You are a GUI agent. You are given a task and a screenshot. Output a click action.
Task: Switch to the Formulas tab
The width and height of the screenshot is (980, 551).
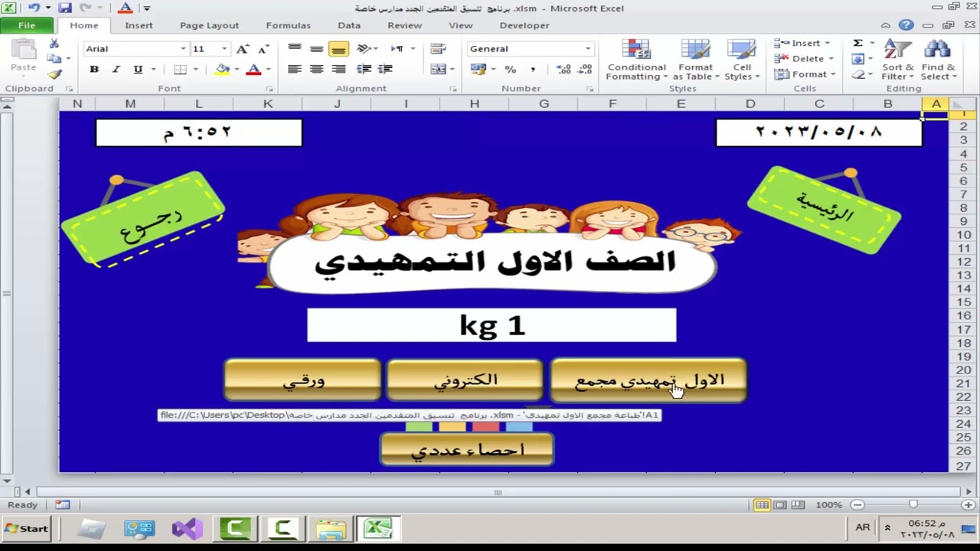[x=288, y=25]
